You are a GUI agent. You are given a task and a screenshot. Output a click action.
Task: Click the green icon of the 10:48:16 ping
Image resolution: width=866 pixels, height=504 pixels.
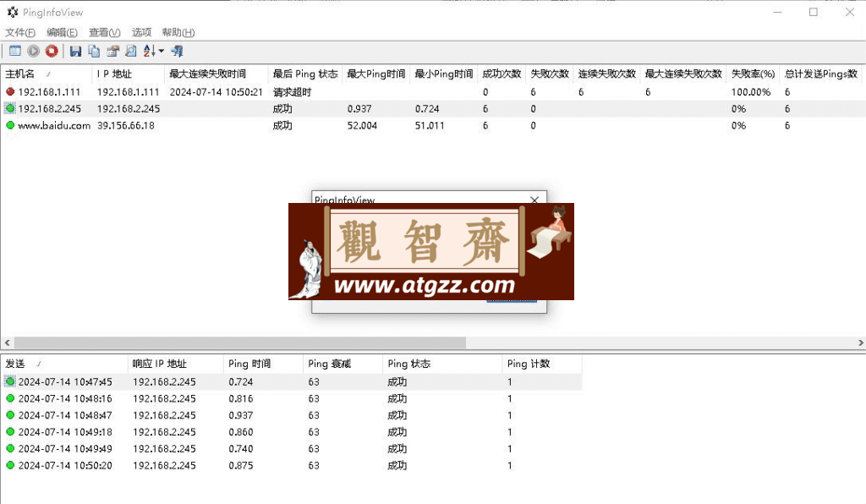(x=10, y=398)
